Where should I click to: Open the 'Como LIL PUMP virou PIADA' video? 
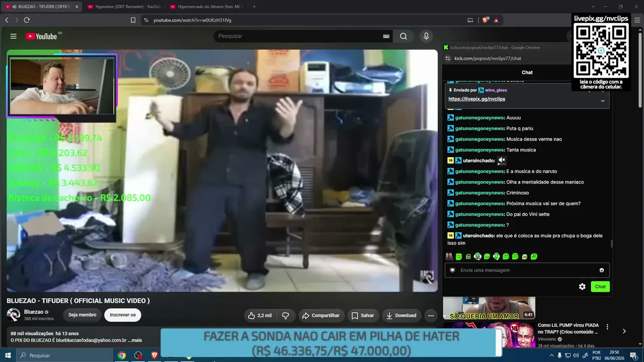click(x=568, y=329)
